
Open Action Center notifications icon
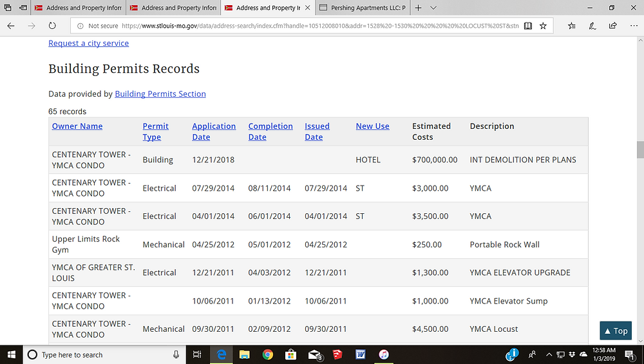click(x=630, y=354)
